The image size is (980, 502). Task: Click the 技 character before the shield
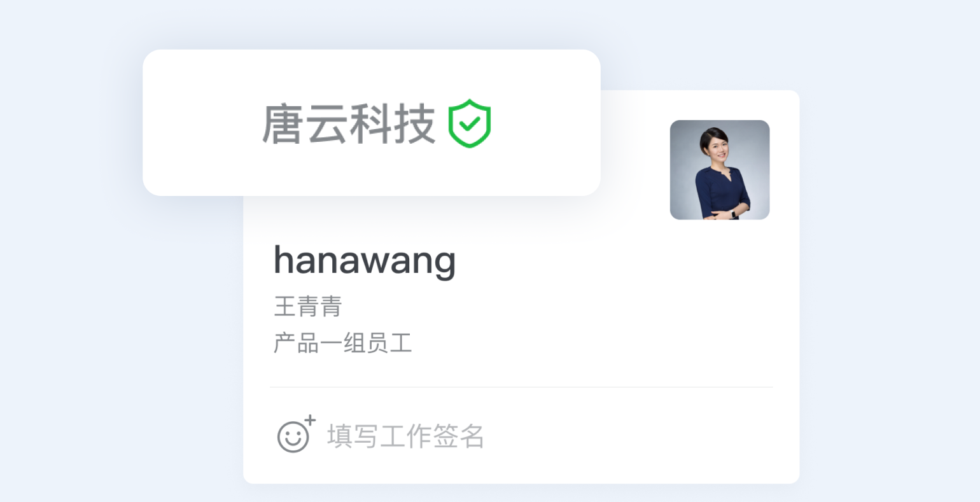click(415, 124)
